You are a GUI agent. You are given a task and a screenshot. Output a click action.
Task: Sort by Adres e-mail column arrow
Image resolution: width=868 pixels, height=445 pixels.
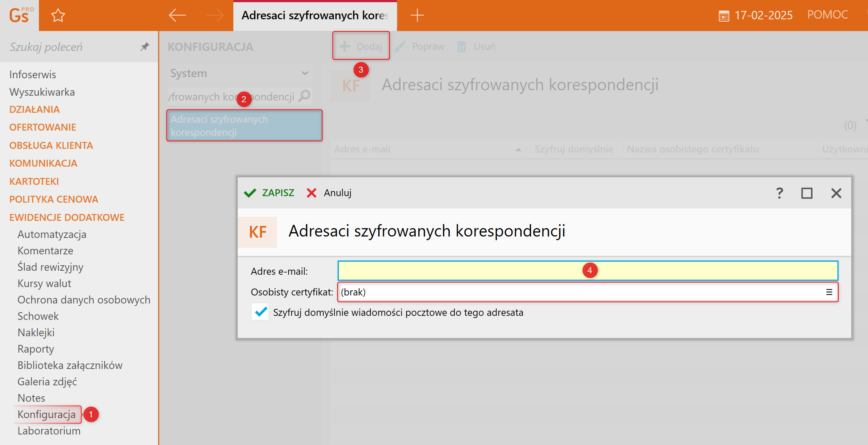tap(518, 150)
